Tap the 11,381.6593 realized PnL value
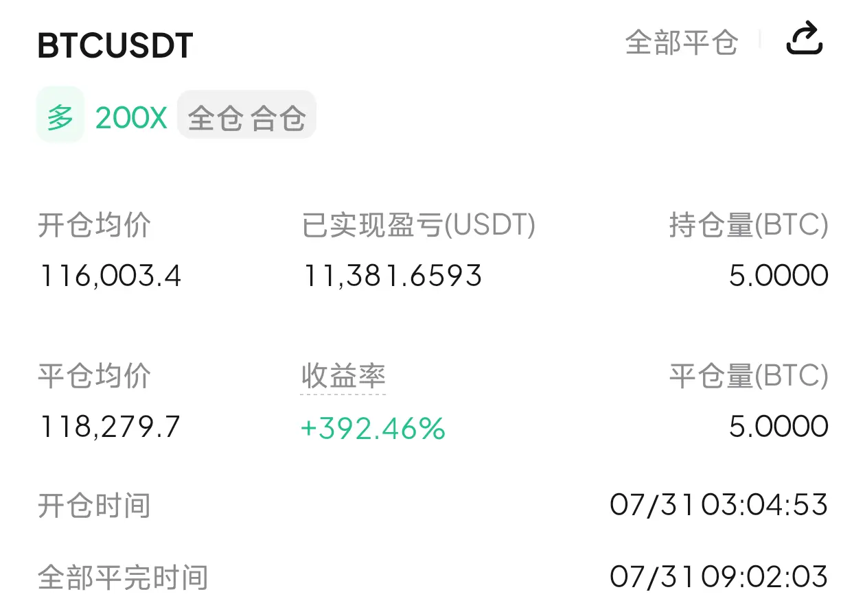 (x=392, y=276)
